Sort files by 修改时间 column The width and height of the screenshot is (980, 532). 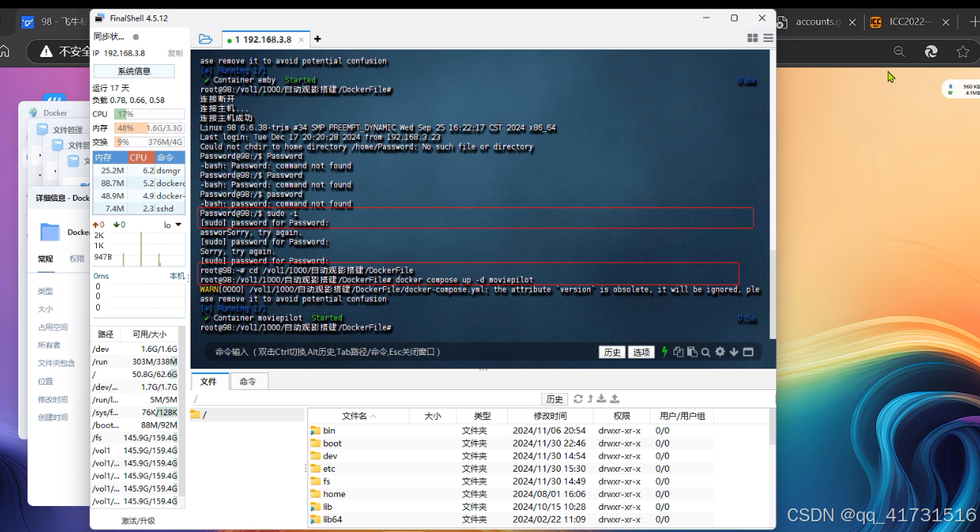[550, 416]
